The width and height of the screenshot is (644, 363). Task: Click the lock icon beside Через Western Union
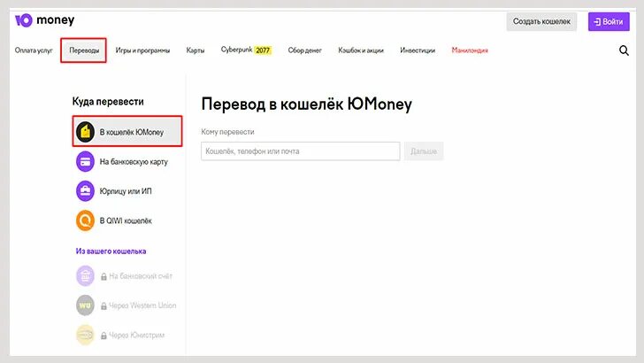[x=103, y=306]
